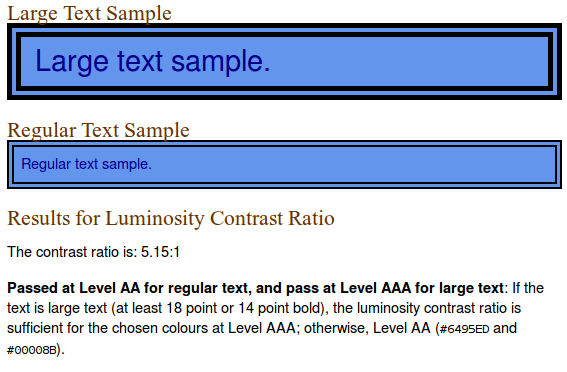Screen dimensions: 567x372
Task: Click "sufficient for the chosen colours" text
Action: (x=116, y=328)
